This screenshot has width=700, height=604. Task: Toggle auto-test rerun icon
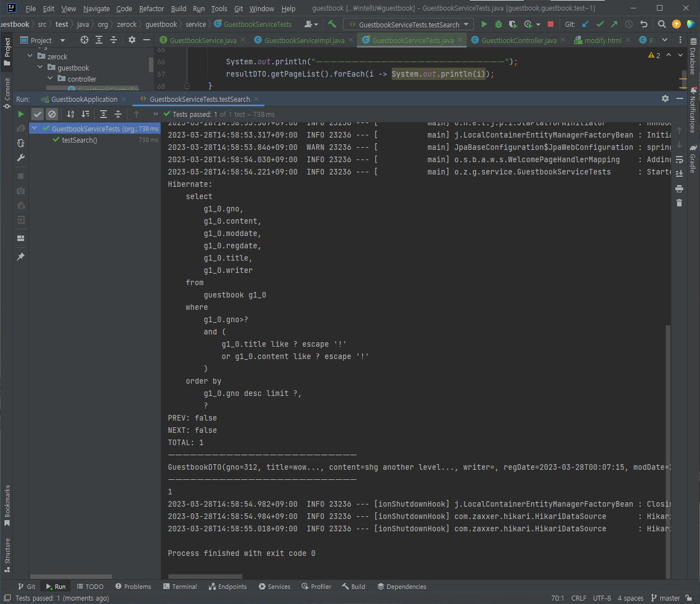pos(21,143)
